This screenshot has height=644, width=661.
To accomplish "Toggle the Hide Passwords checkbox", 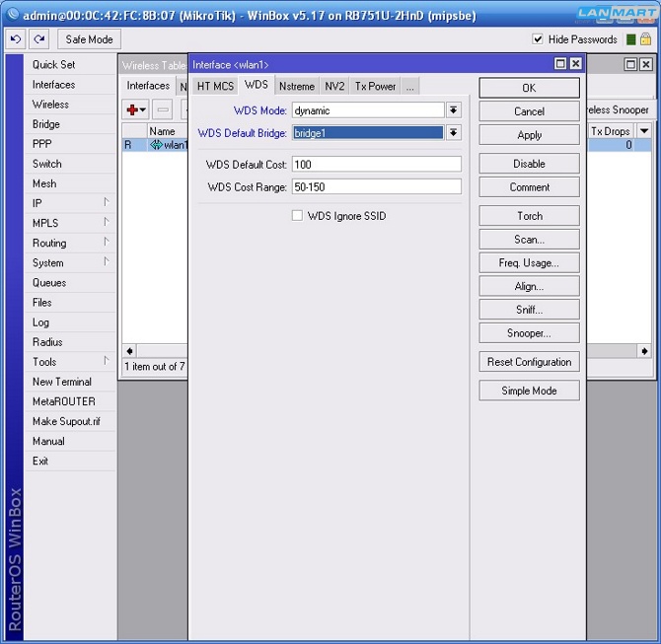I will click(538, 39).
